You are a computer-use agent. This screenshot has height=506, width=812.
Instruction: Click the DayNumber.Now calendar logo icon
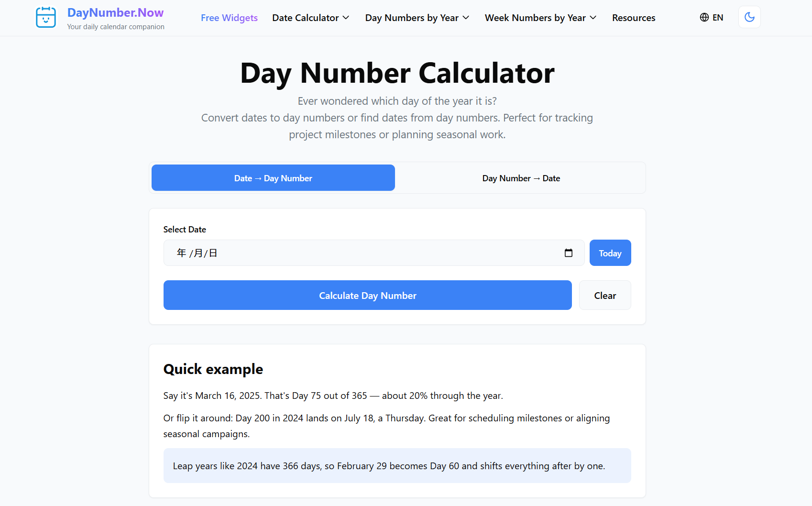tap(46, 18)
